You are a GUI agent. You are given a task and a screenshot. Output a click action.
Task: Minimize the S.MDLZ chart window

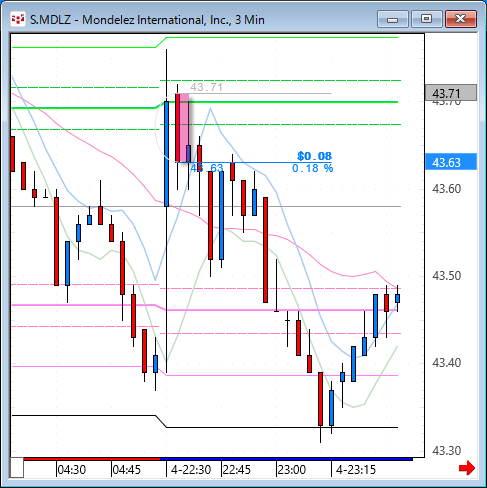tap(393, 19)
